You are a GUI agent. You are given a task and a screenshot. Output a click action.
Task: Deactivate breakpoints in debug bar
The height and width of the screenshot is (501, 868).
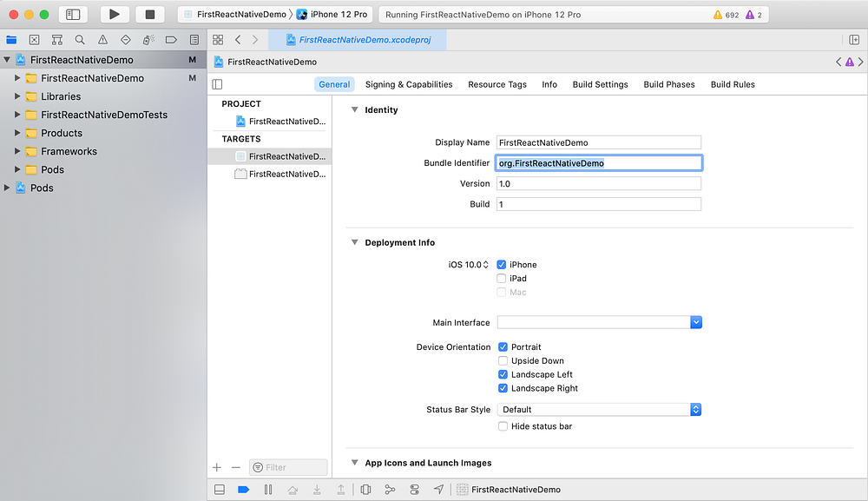click(x=244, y=490)
